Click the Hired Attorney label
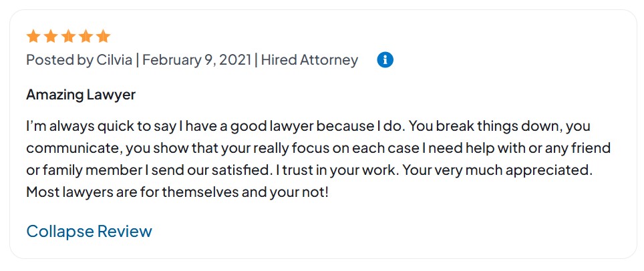The image size is (644, 271). pyautogui.click(x=309, y=60)
